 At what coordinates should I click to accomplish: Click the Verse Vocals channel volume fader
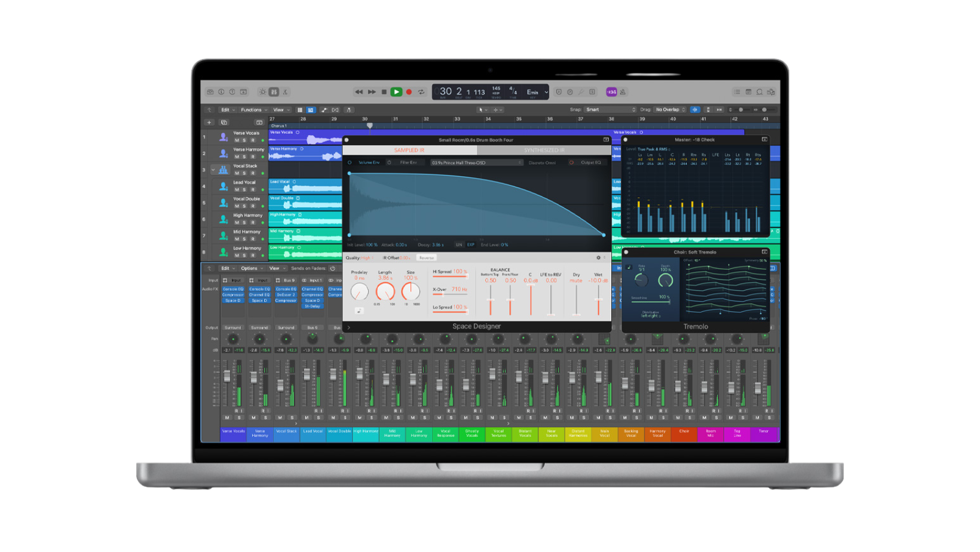pyautogui.click(x=227, y=376)
